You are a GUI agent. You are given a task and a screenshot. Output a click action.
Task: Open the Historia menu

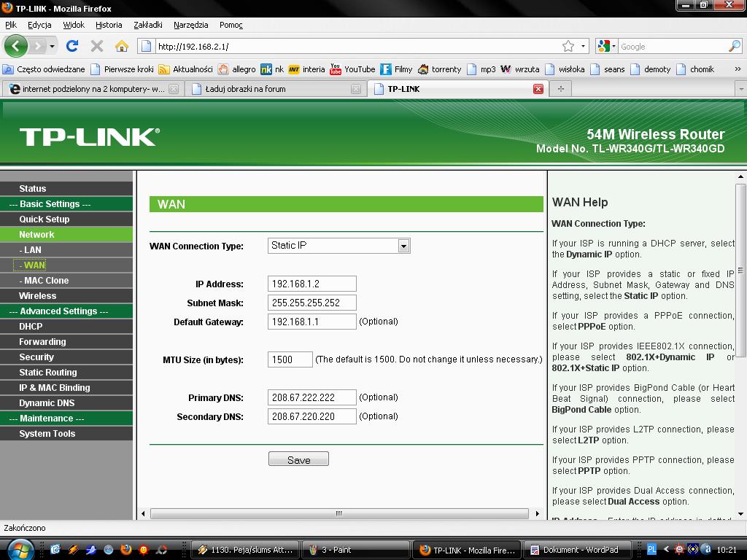[109, 25]
